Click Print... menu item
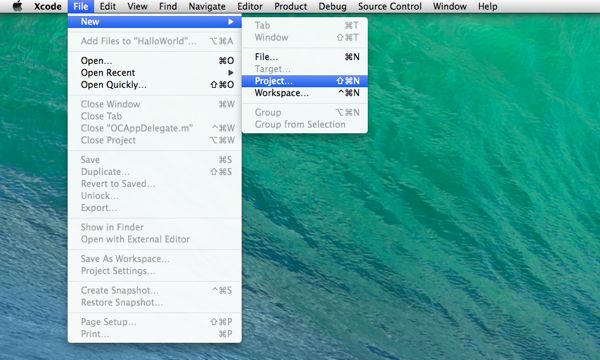 coord(155,334)
